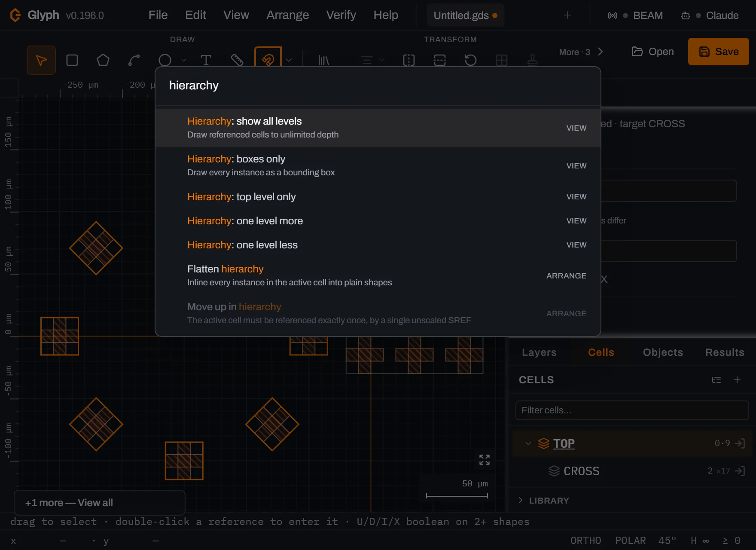
Task: Click the Save button
Action: click(x=719, y=52)
